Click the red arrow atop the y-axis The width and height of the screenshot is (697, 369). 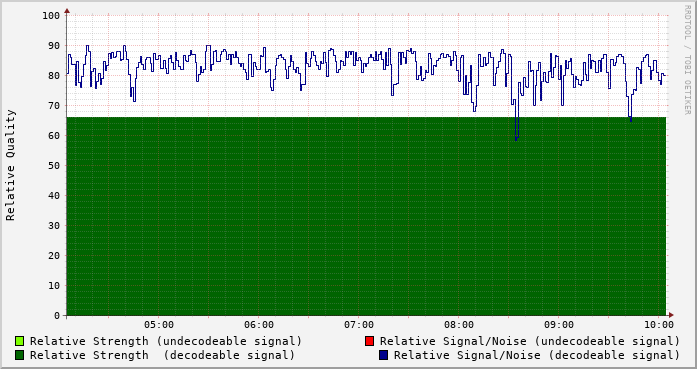click(67, 11)
